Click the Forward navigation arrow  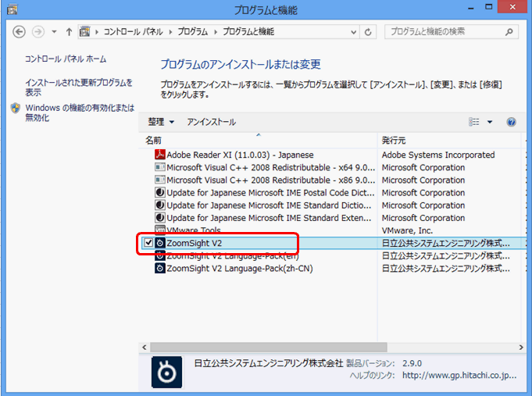38,32
